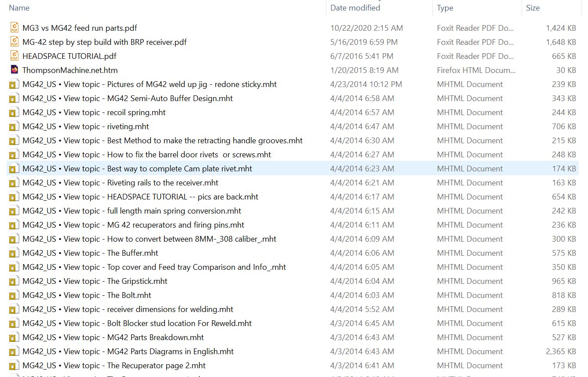
Task: Click the icon for The Recuperator page 2.mht
Action: pos(14,366)
